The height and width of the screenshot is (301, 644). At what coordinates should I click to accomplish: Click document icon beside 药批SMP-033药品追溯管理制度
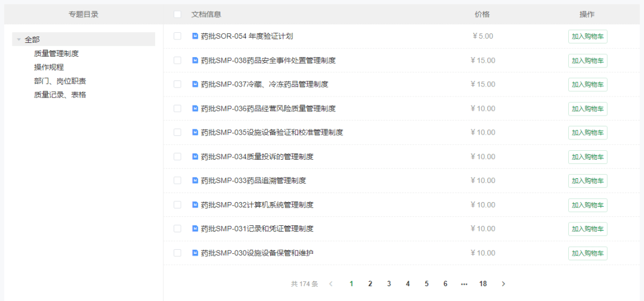click(195, 180)
